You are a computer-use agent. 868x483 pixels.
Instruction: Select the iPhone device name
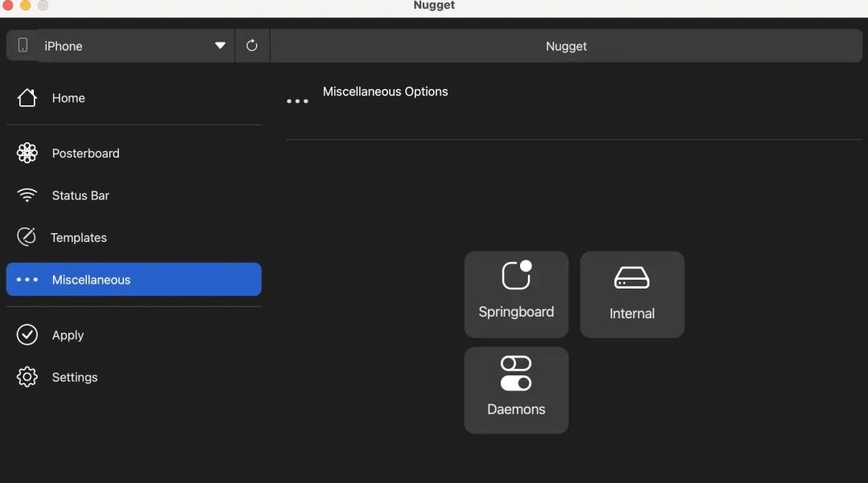63,46
